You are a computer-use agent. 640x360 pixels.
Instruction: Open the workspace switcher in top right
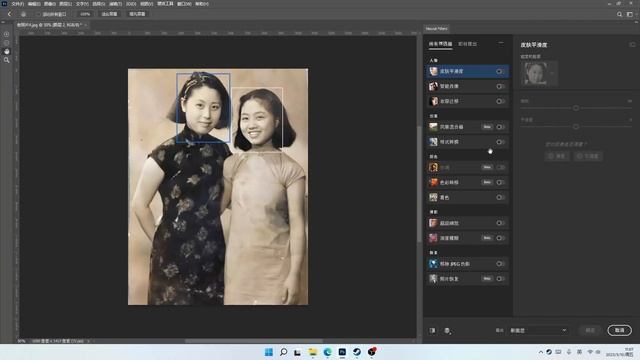pos(629,14)
